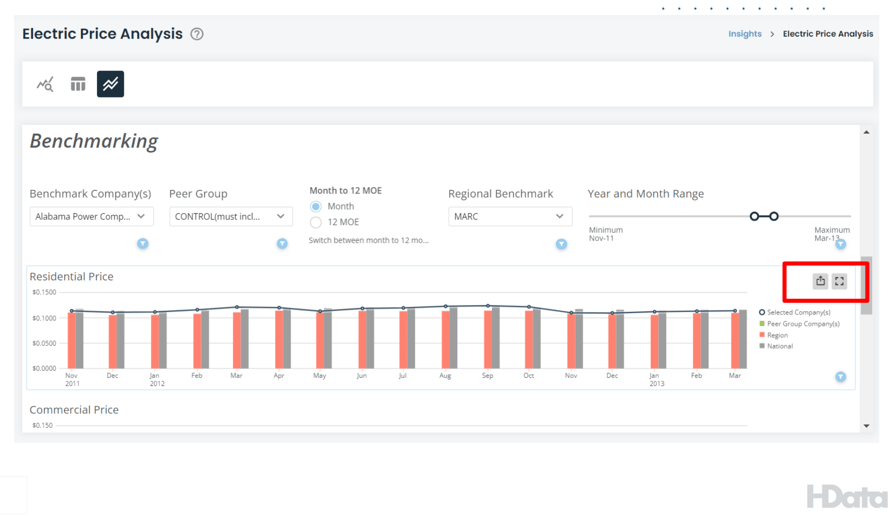
Task: Click the Nov 2011 bar group
Action: point(76,339)
